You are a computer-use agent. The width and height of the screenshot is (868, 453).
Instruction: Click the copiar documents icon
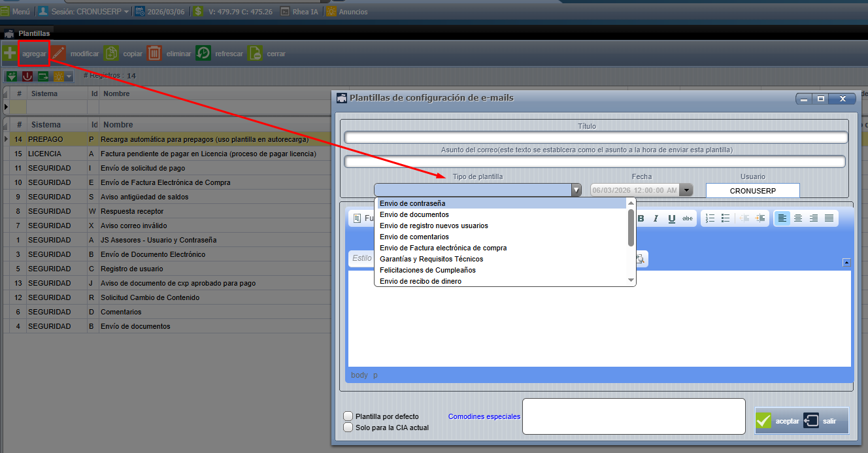point(111,54)
